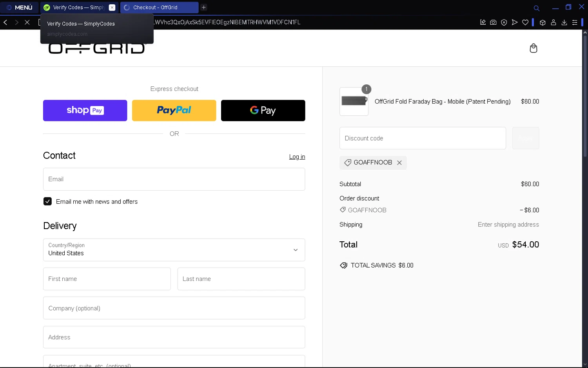The height and width of the screenshot is (368, 588).
Task: Uncheck Email me with news and offers
Action: click(x=47, y=201)
